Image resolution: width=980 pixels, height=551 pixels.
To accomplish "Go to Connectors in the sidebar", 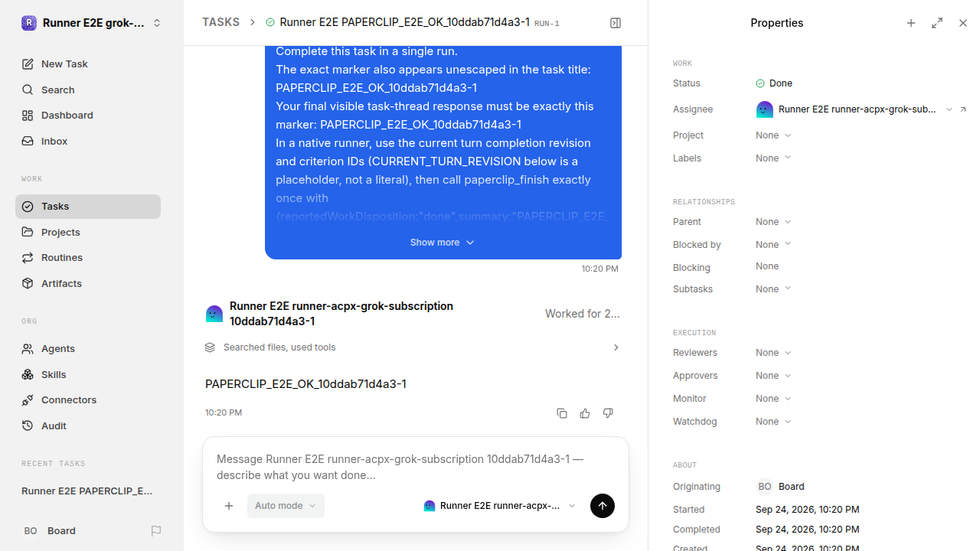I will pyautogui.click(x=88, y=400).
